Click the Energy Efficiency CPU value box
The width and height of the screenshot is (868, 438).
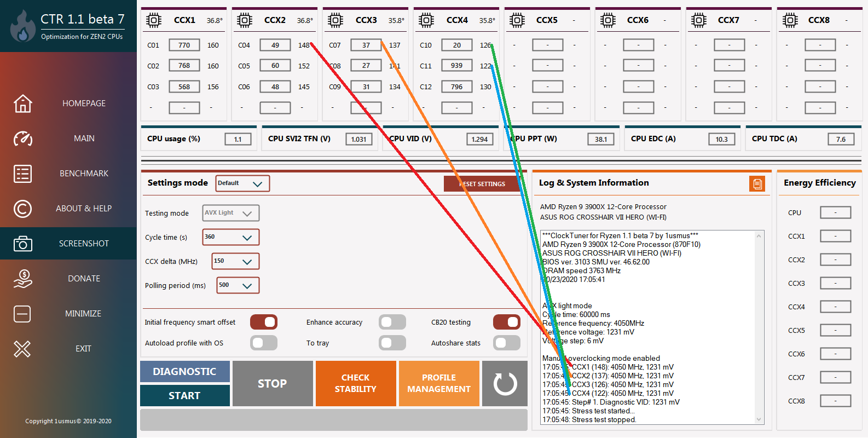pos(836,212)
